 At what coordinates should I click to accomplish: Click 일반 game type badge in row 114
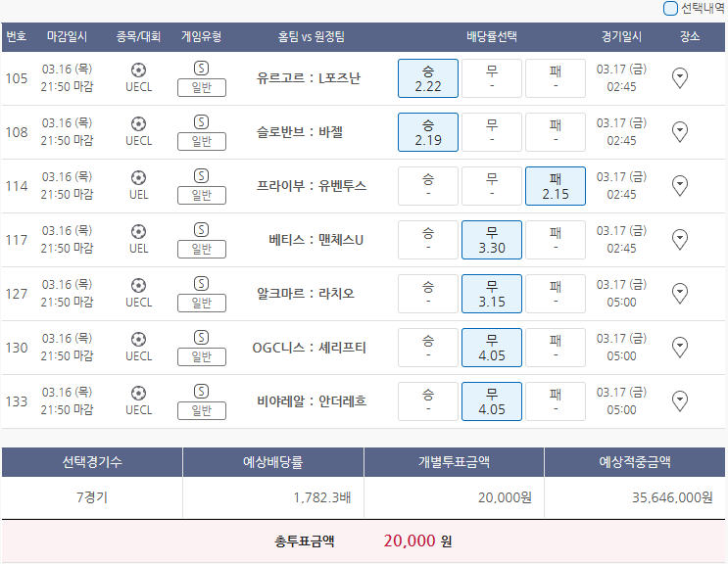click(x=202, y=195)
